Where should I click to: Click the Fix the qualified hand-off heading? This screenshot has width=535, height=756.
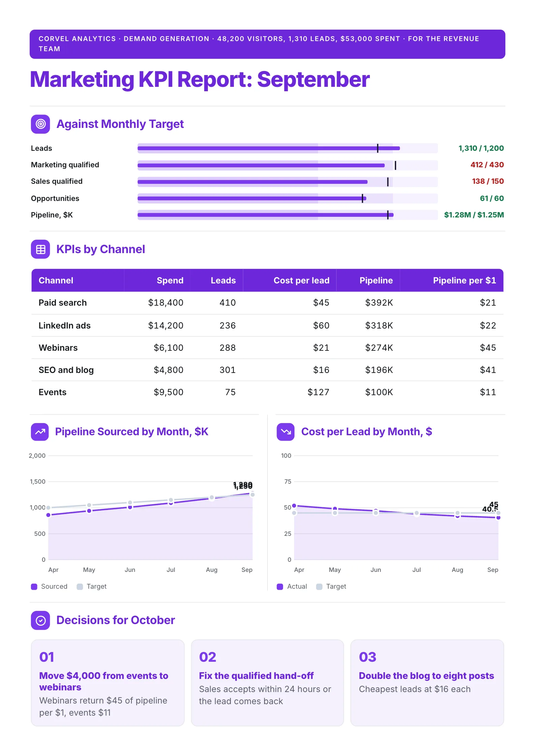tap(256, 676)
